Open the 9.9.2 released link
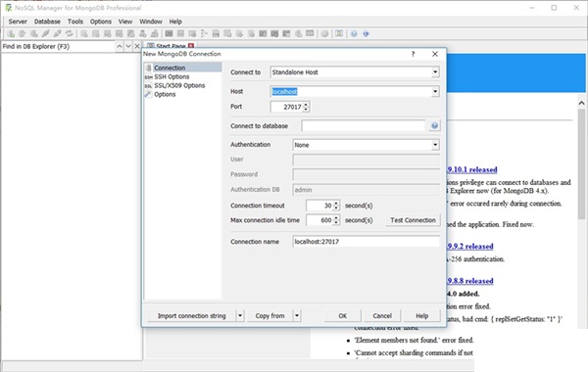 point(470,246)
